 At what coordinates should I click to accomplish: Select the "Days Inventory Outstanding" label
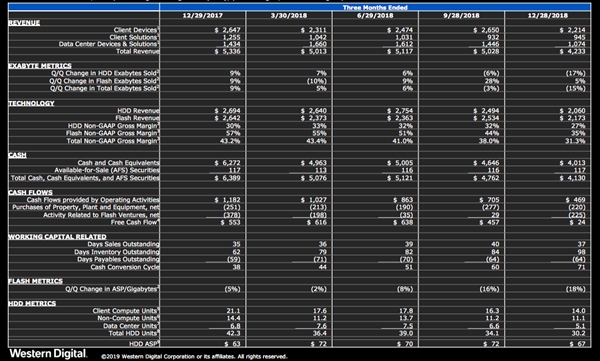click(117, 252)
